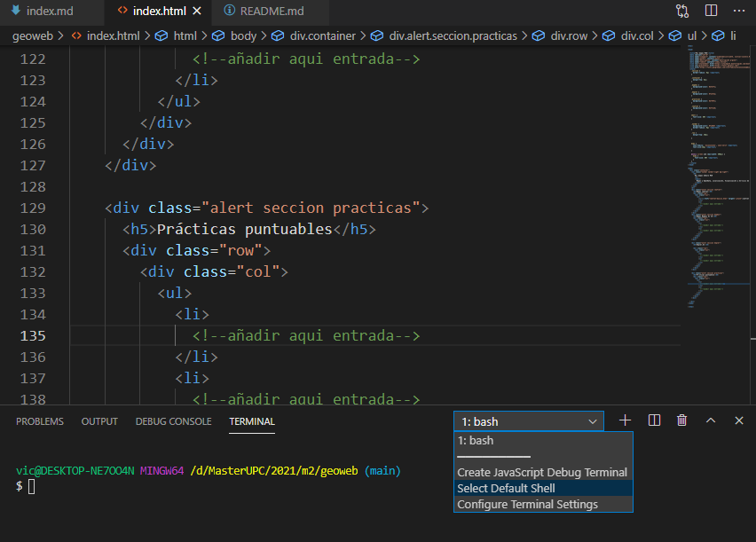Click (main) branch name in terminal
This screenshot has height=542, width=756.
pyautogui.click(x=382, y=471)
